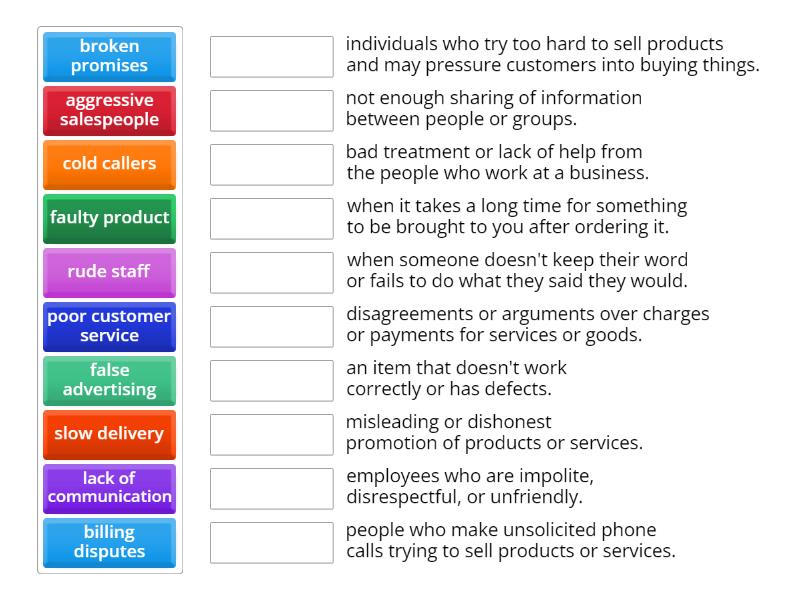
Task: Click the answer slot beside 'doesn't keep their word'
Action: 271,272
